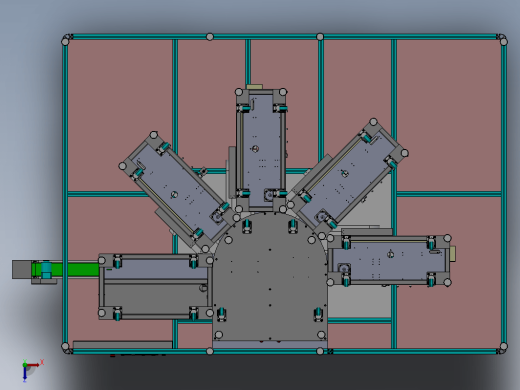Viewport: 520px width, 390px height.
Task: Select the lower-left horizontal station beside conveyor
Action: 155,287
